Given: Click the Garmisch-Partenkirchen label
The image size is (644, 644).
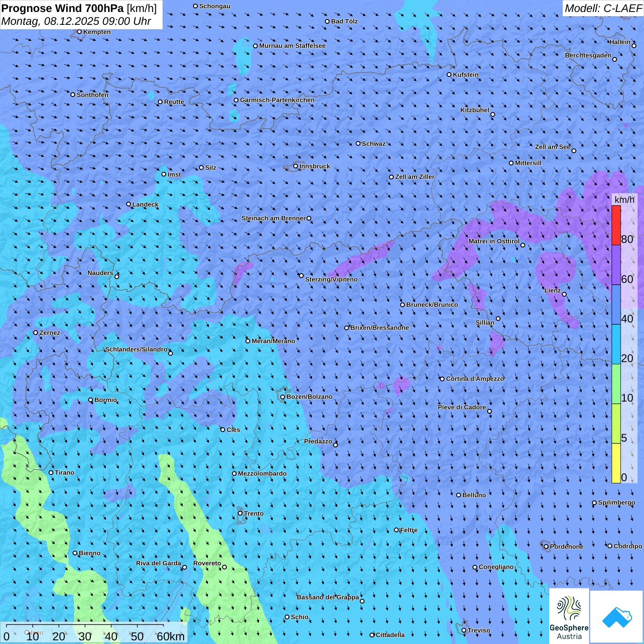Looking at the screenshot, I should click(277, 100).
